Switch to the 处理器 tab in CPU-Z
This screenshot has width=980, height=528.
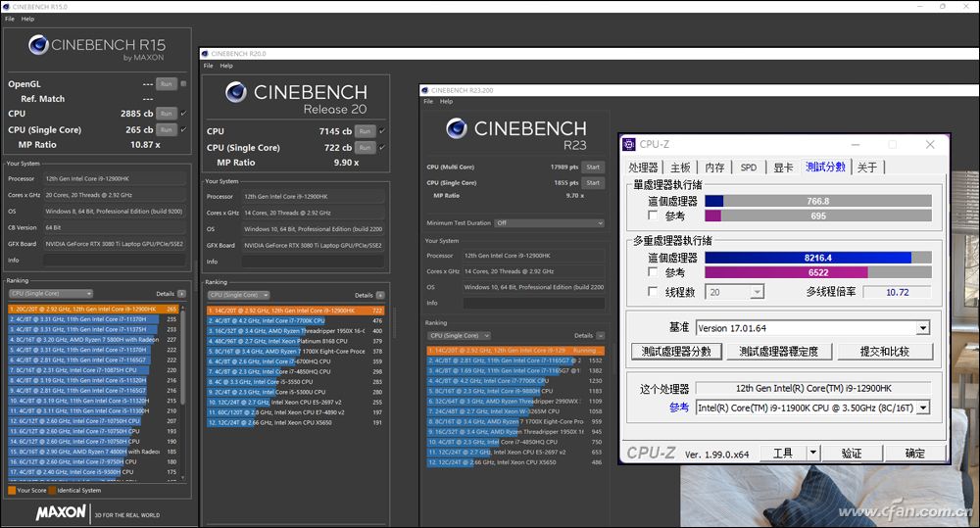click(x=643, y=168)
